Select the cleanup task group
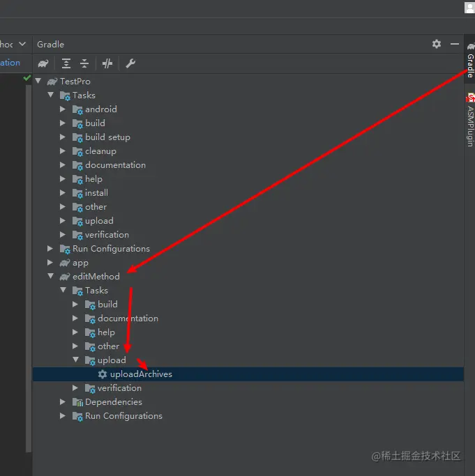Screen dimensions: 475x476 tap(248, 151)
